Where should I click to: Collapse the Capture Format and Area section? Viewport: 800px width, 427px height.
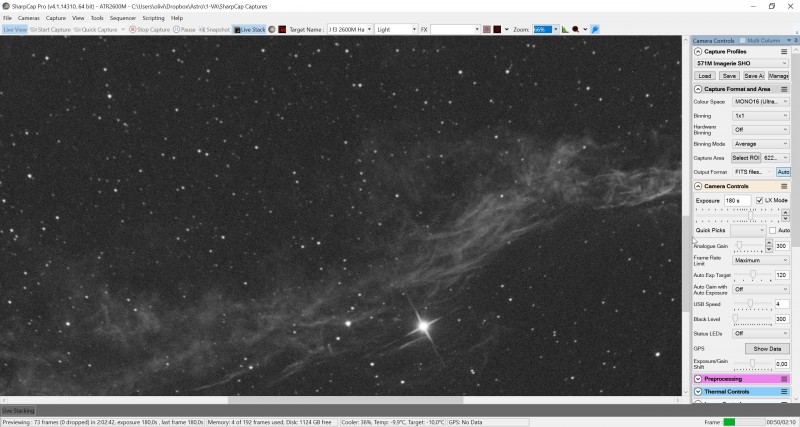coord(698,89)
